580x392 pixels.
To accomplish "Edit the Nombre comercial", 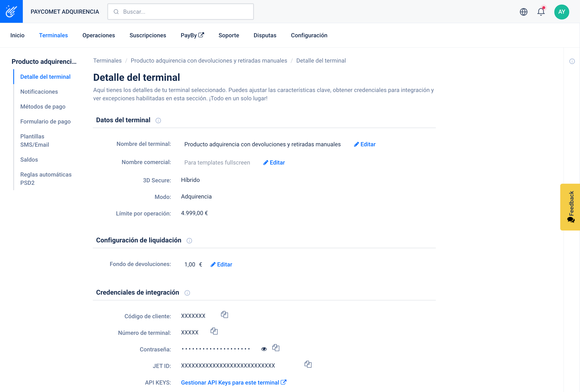I will coord(274,163).
